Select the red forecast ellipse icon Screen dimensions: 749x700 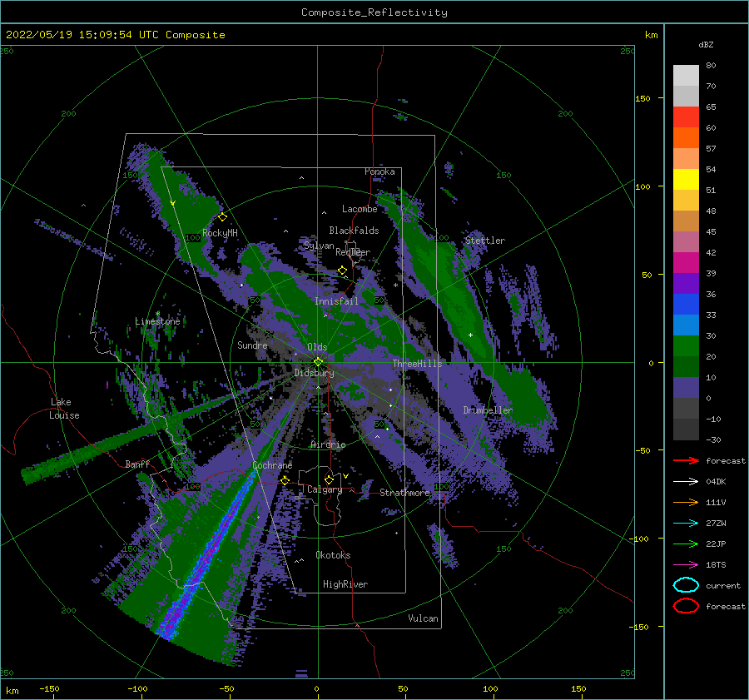tap(686, 606)
